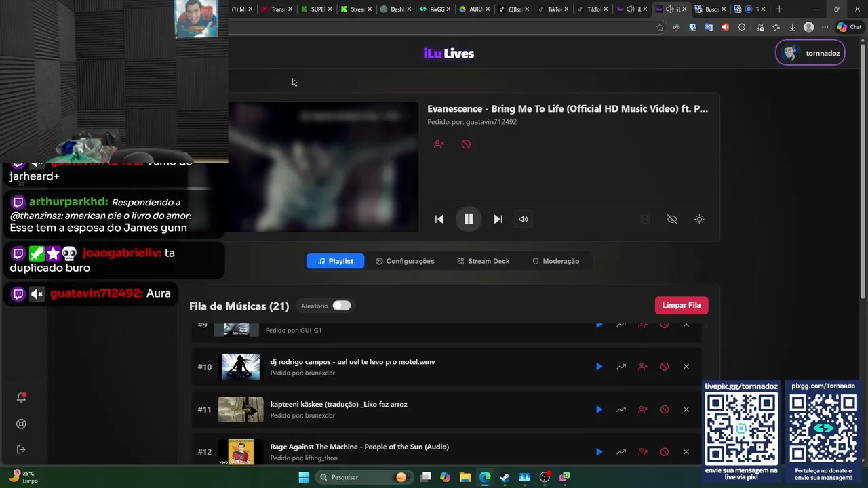Switch to the PixGG browser tab
Screen dimensions: 868x488
435,9
